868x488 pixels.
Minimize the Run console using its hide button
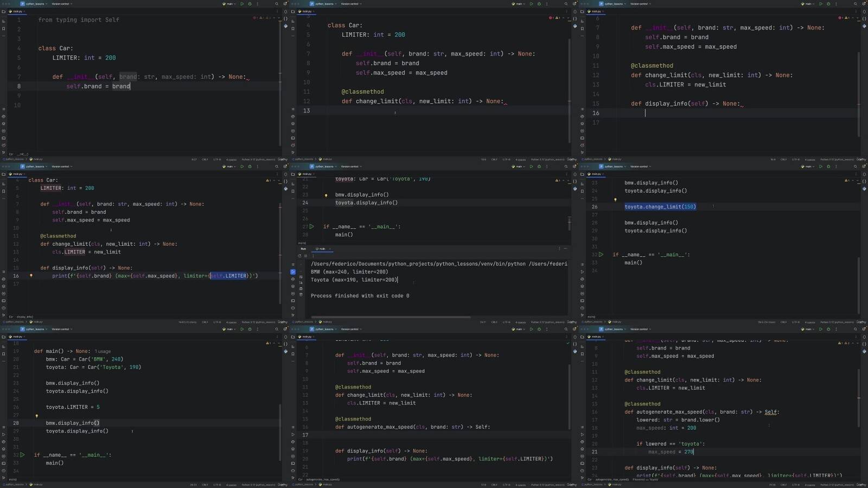pos(565,249)
